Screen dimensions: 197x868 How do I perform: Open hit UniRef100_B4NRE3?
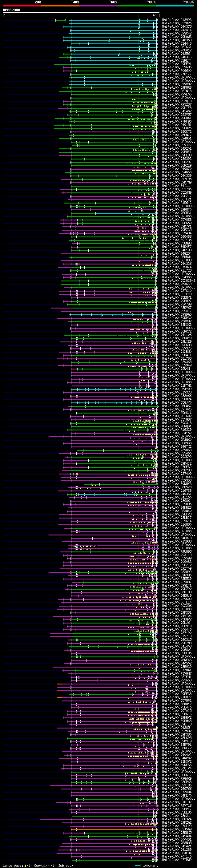click(177, 507)
